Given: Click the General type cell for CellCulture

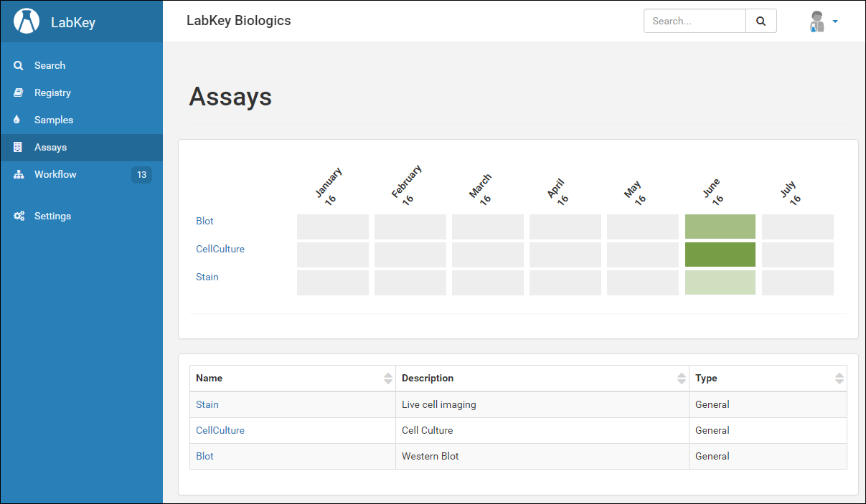Looking at the screenshot, I should pyautogui.click(x=768, y=430).
